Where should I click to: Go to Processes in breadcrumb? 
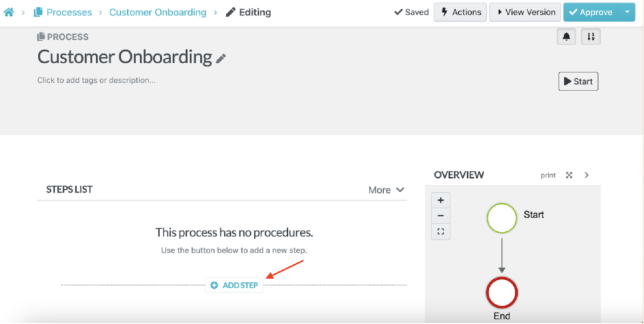(x=69, y=12)
